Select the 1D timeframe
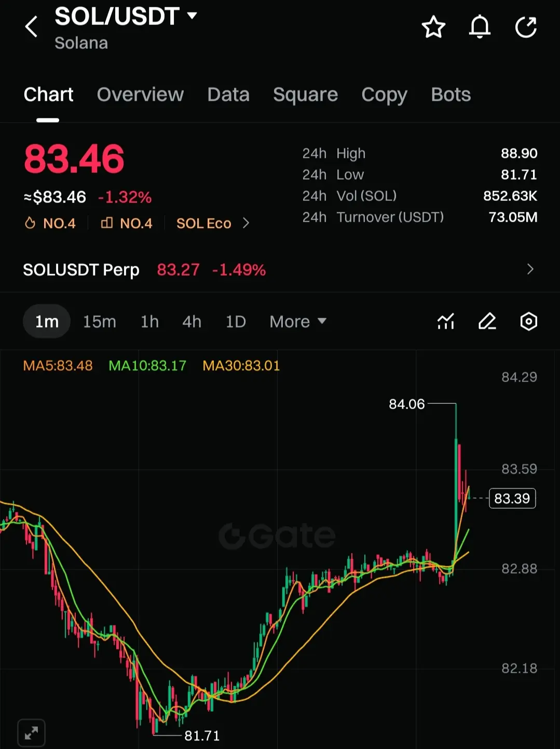 (x=236, y=322)
